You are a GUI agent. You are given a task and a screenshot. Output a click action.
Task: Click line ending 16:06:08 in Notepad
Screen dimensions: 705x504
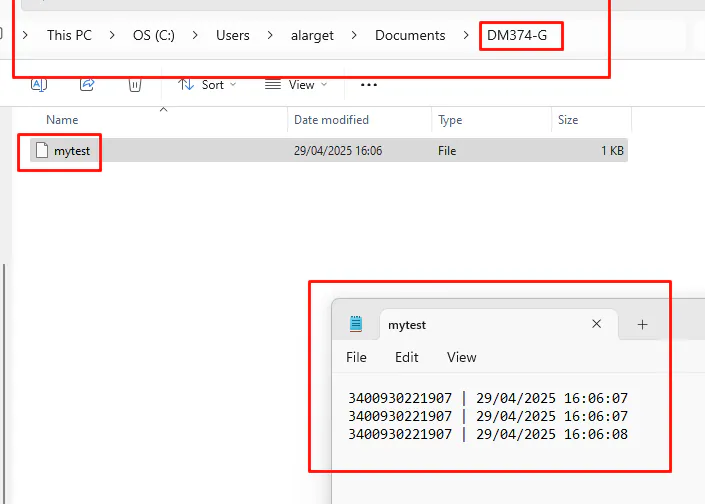tap(488, 434)
